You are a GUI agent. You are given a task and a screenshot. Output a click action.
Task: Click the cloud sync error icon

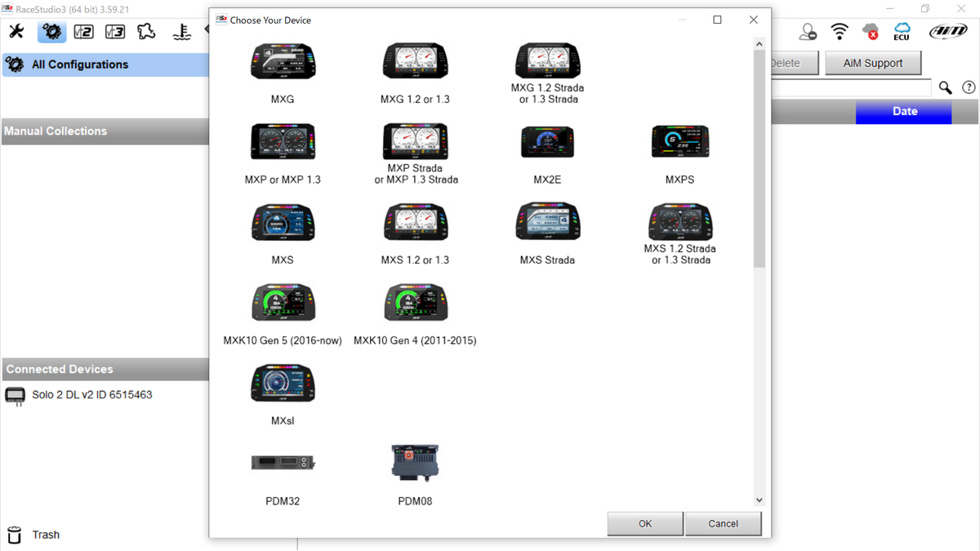tap(871, 31)
